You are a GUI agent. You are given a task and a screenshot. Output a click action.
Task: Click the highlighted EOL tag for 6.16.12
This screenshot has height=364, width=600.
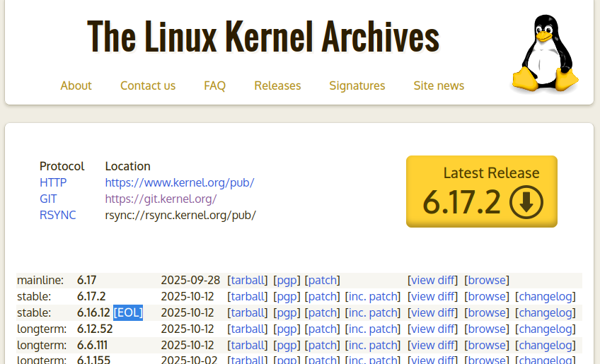128,312
